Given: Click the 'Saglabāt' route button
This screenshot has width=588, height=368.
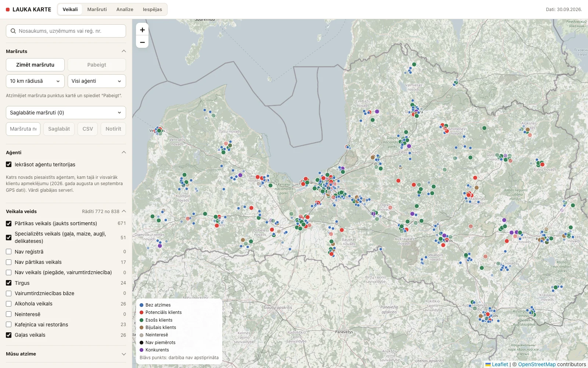Looking at the screenshot, I should [x=59, y=129].
